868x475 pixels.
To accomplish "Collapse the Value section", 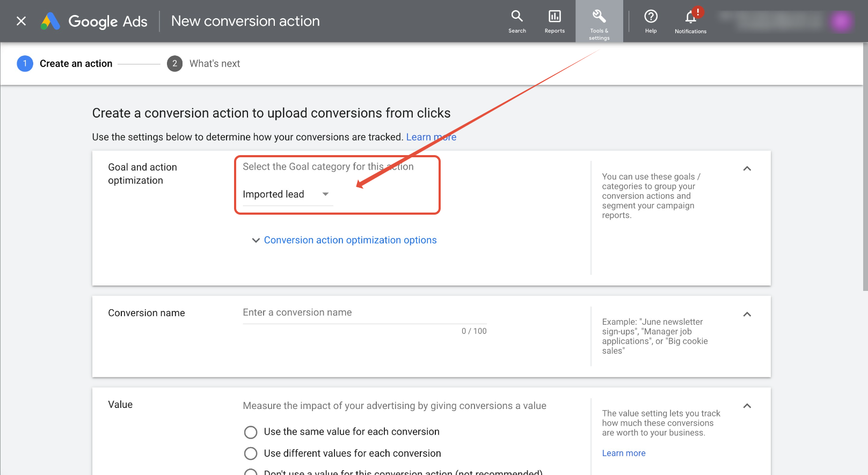I will [747, 406].
